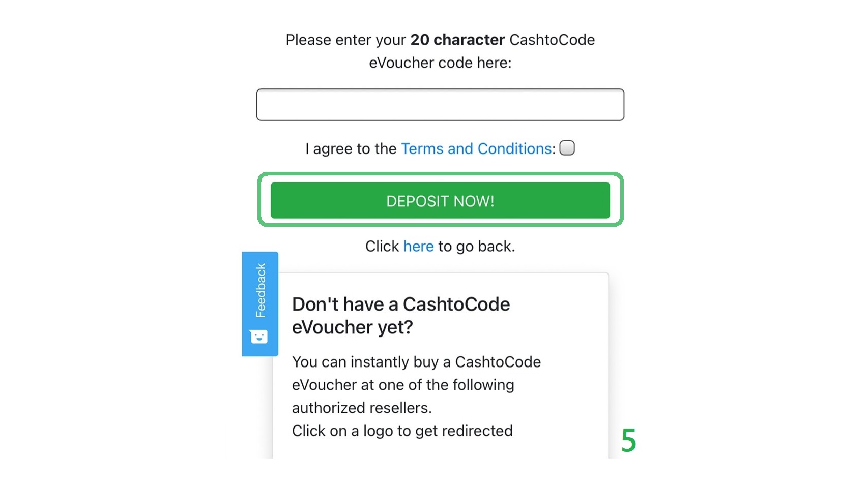Click the "authorized resellers." text line
This screenshot has width=868, height=488.
point(361,408)
